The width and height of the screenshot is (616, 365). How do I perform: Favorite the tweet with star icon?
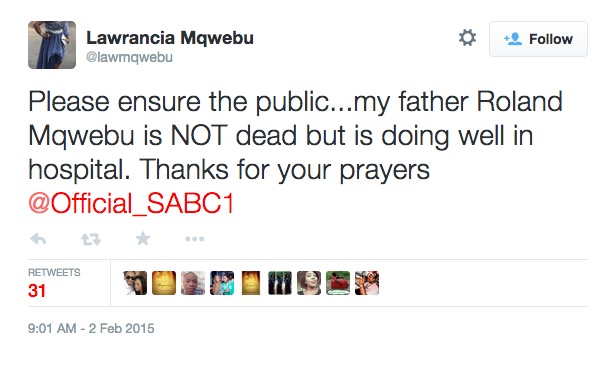[143, 238]
